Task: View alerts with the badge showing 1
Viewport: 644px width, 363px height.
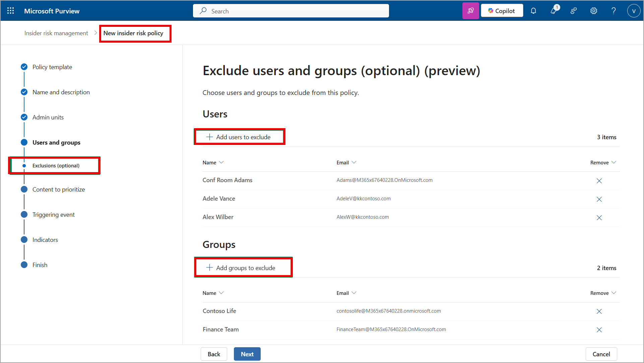Action: tap(554, 11)
